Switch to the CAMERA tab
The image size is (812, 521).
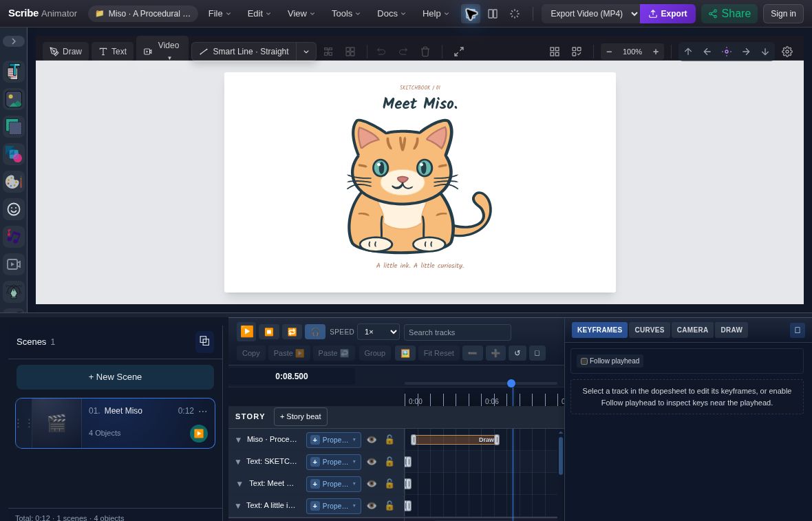[x=692, y=330]
